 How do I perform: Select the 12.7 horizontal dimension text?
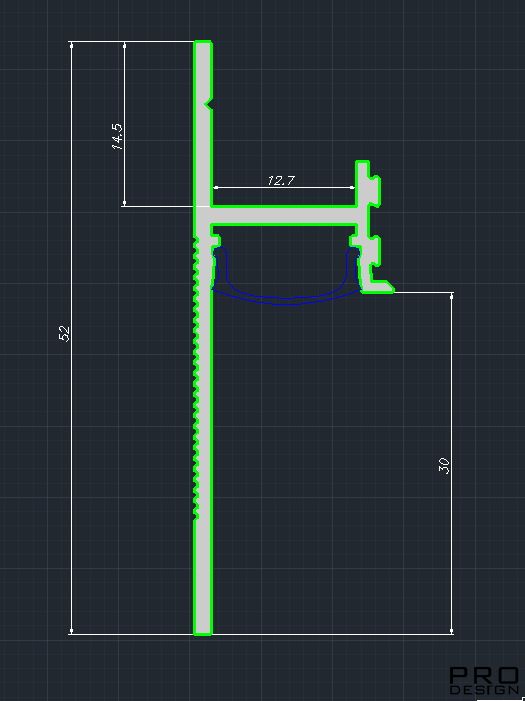pos(281,181)
